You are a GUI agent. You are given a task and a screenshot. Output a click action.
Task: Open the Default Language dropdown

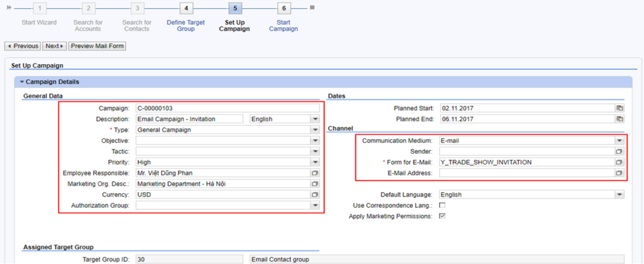tap(619, 195)
